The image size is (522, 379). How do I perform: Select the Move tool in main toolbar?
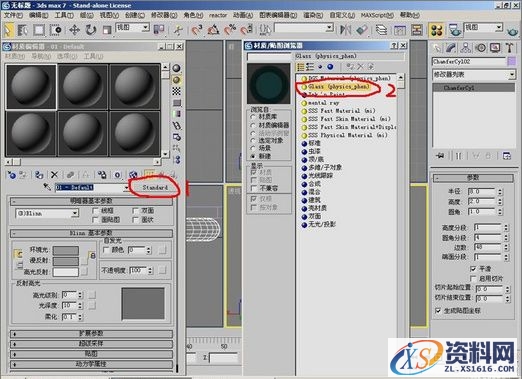[x=74, y=30]
